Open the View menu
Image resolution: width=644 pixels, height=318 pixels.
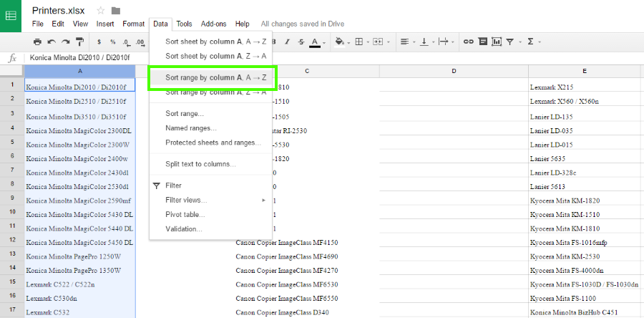tap(80, 24)
